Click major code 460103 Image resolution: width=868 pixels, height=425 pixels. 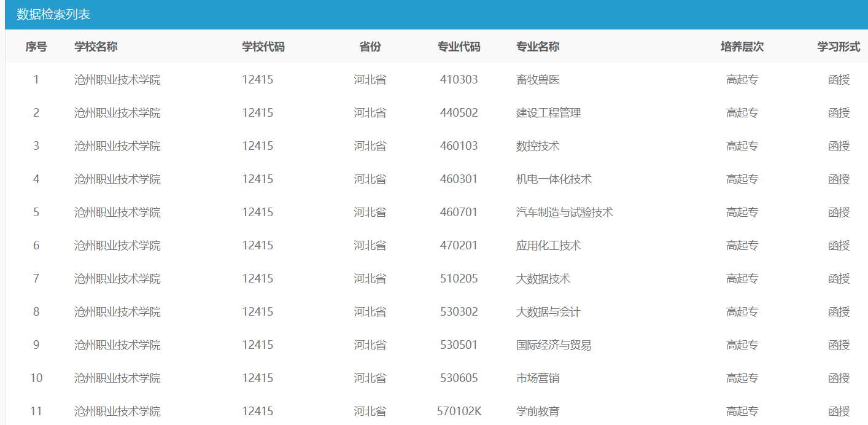point(459,146)
